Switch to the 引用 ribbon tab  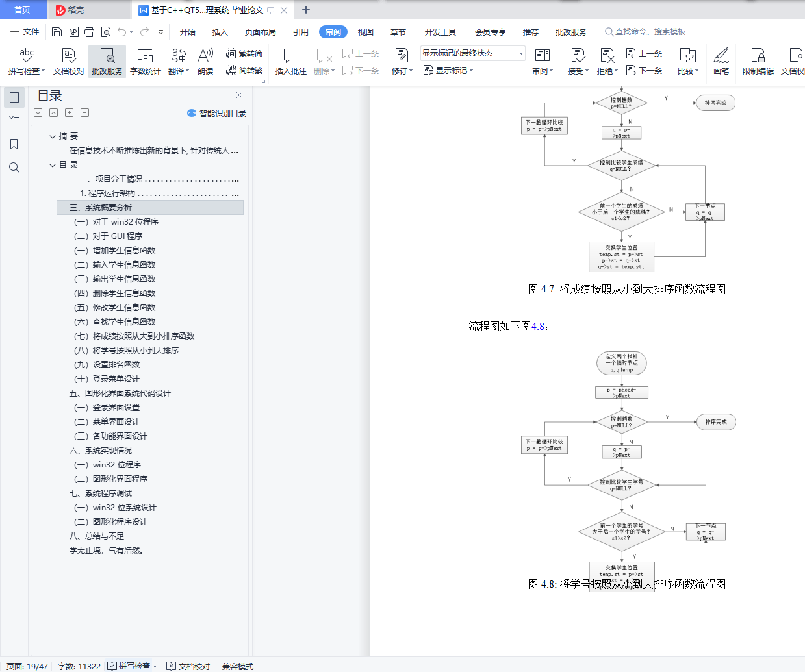click(x=301, y=32)
